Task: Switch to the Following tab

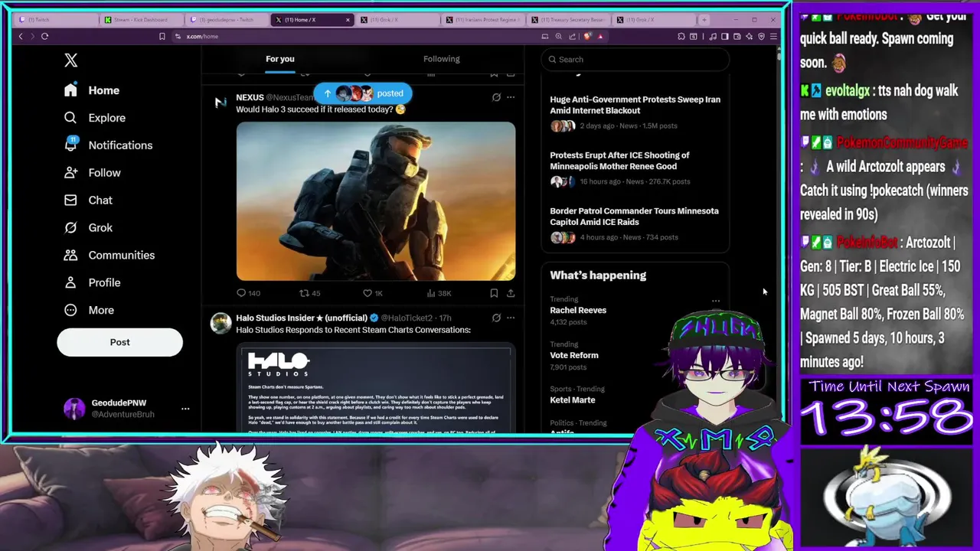Action: coord(442,59)
